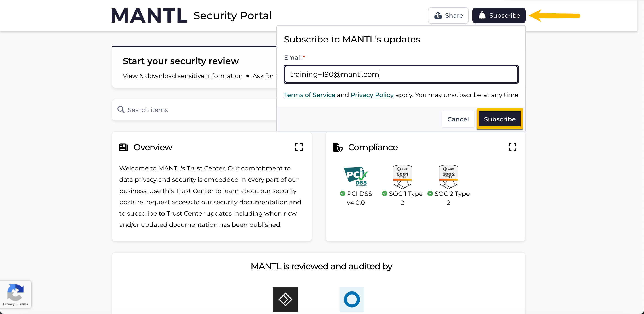Click the header Subscribe bell button
This screenshot has width=644, height=314.
click(499, 15)
